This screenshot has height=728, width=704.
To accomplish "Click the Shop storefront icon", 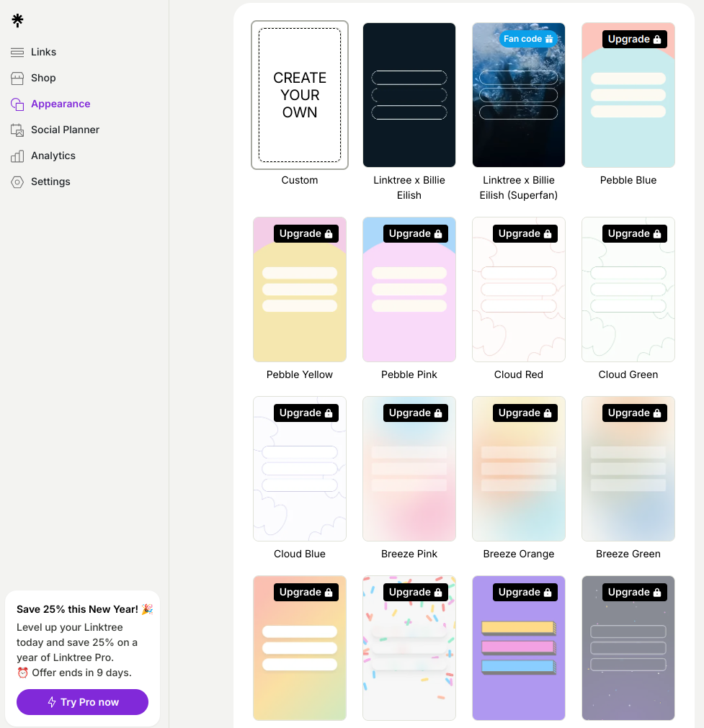I will pos(17,78).
